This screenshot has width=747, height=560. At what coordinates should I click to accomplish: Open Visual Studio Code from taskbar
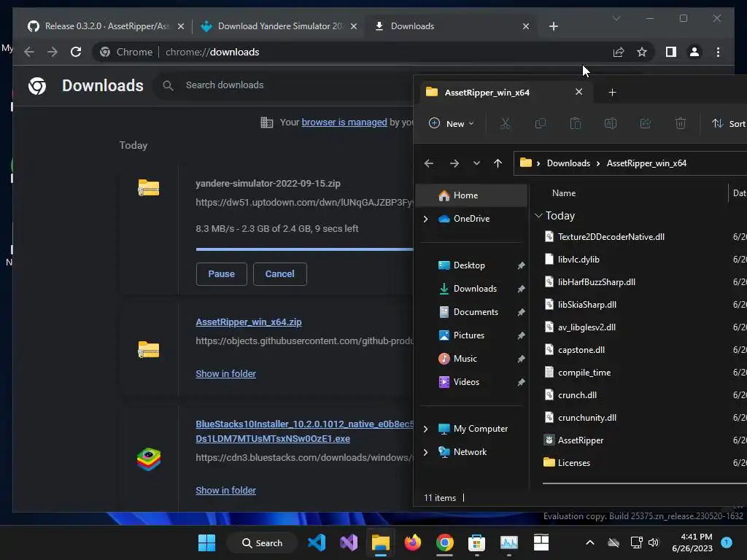pos(317,542)
